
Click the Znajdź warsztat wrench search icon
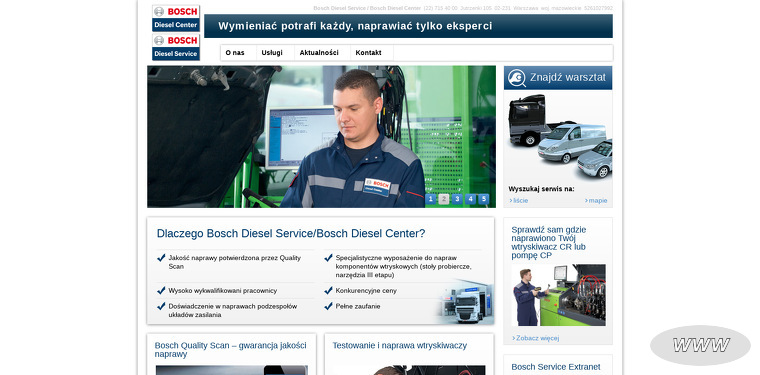pos(517,78)
